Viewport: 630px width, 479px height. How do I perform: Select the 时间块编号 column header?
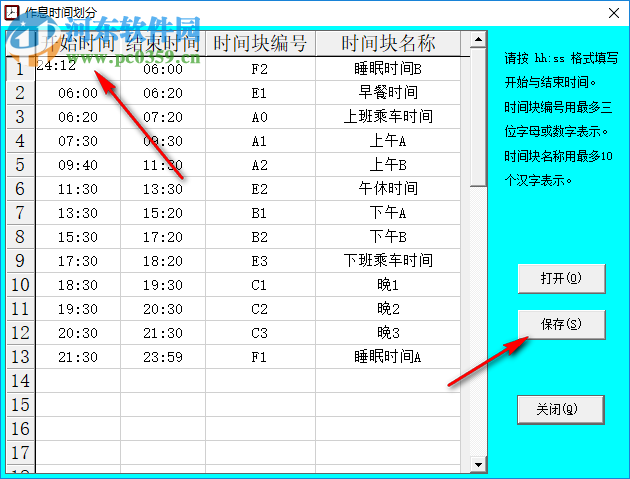260,43
